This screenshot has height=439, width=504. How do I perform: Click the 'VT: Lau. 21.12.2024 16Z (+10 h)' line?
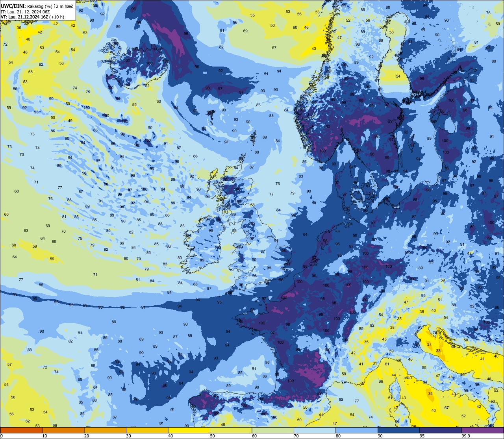click(32, 17)
